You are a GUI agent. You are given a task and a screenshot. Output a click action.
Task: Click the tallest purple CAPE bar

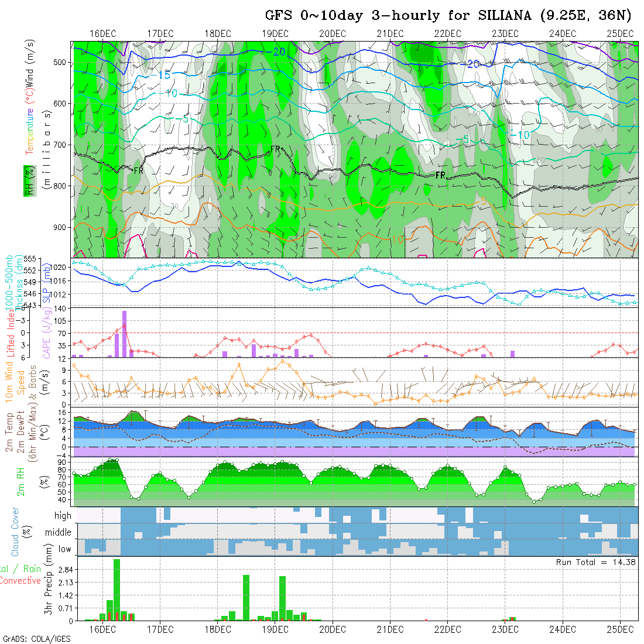point(124,334)
